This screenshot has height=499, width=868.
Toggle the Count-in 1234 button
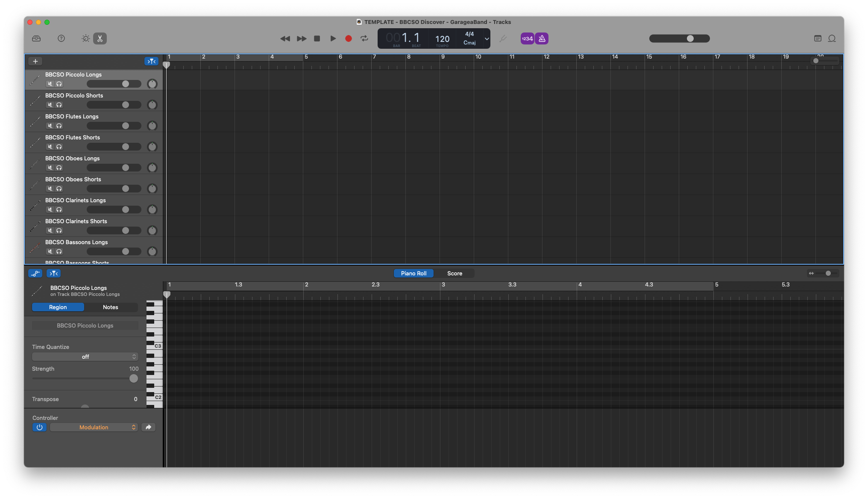[x=527, y=38]
